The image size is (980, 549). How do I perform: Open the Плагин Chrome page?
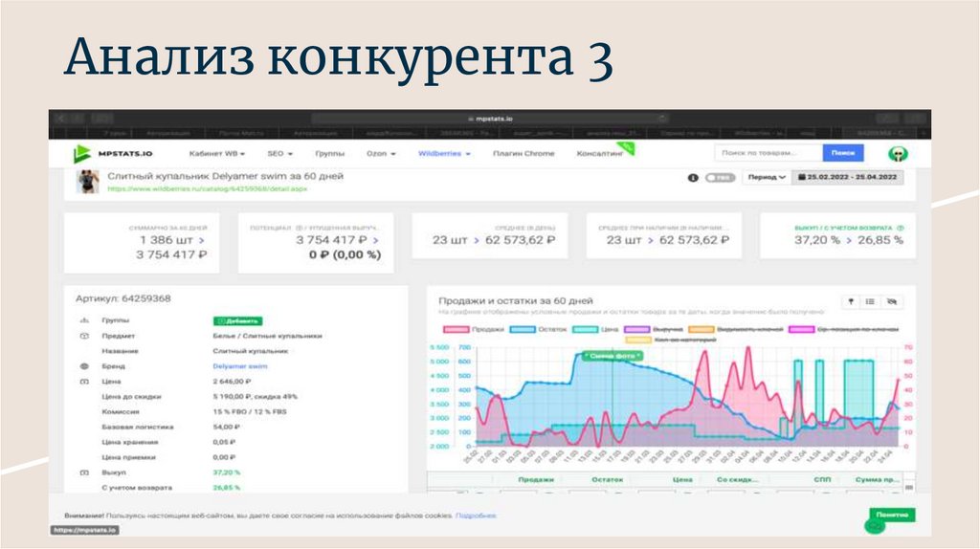[523, 154]
